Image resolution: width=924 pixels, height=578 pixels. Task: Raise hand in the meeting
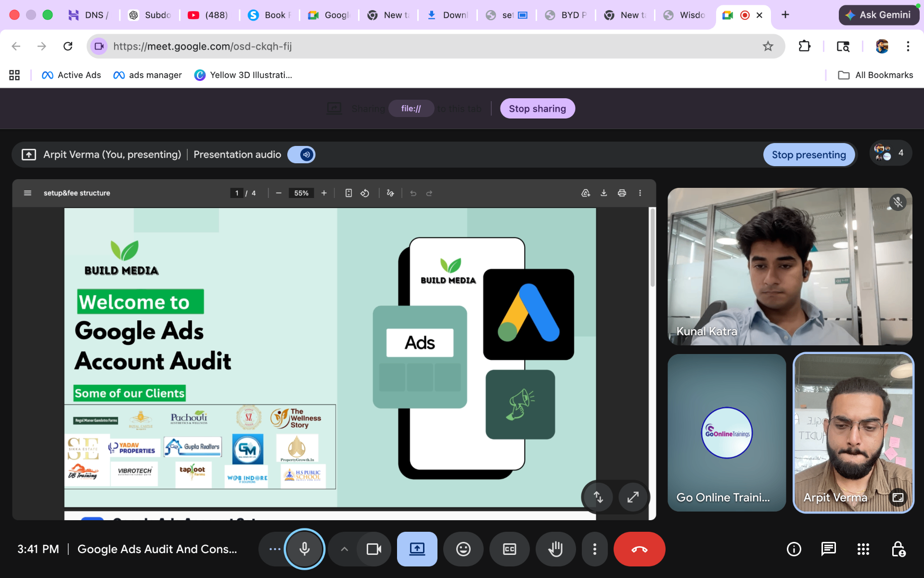click(555, 549)
